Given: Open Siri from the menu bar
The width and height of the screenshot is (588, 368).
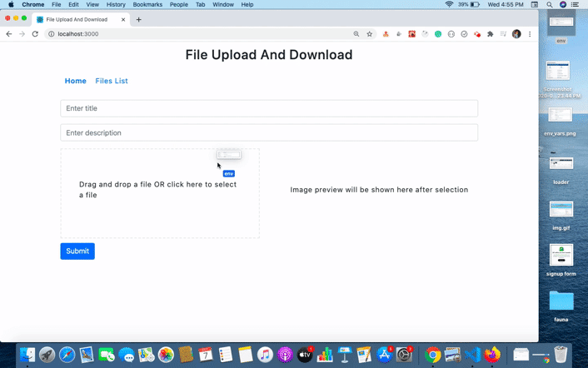Looking at the screenshot, I should pyautogui.click(x=563, y=4).
